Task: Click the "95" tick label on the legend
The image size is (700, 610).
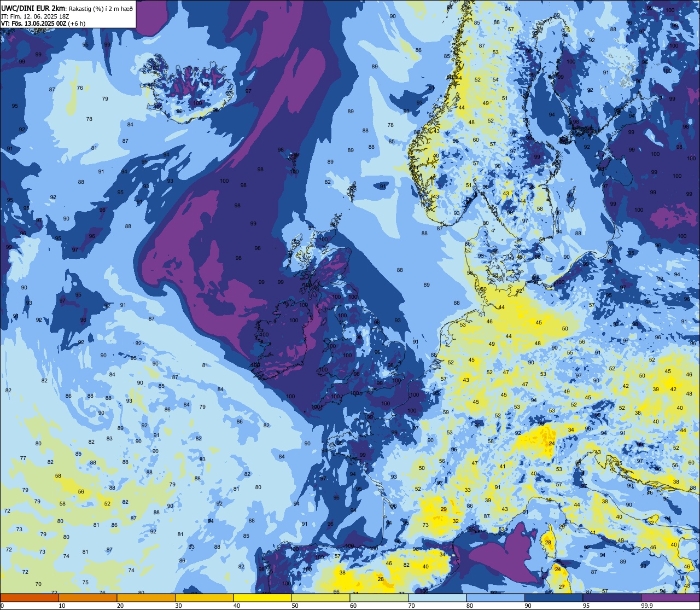Action: (586, 606)
